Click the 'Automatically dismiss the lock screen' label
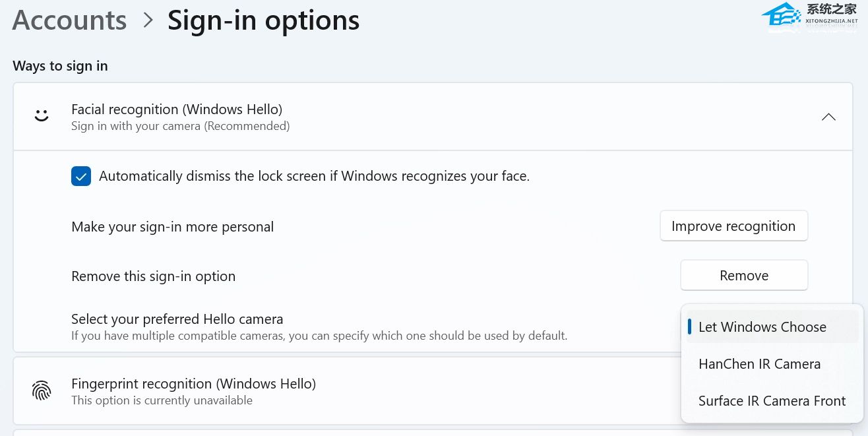This screenshot has width=868, height=436. pyautogui.click(x=314, y=176)
